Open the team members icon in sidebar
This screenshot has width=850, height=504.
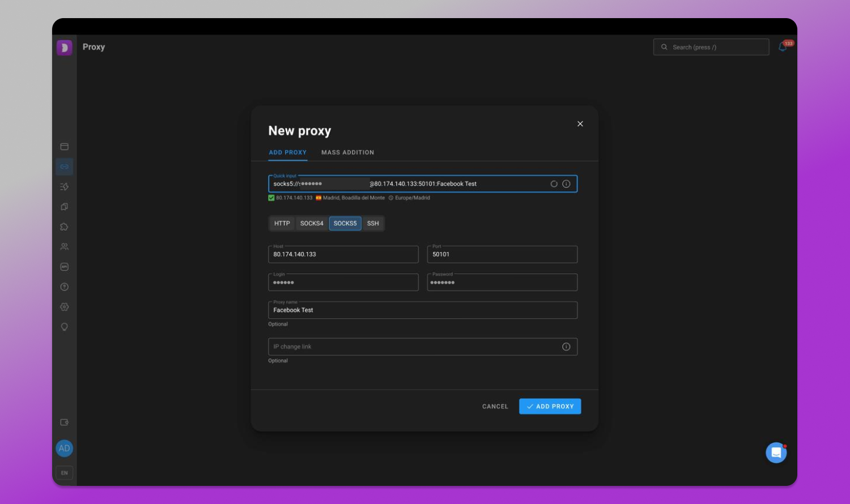point(65,247)
